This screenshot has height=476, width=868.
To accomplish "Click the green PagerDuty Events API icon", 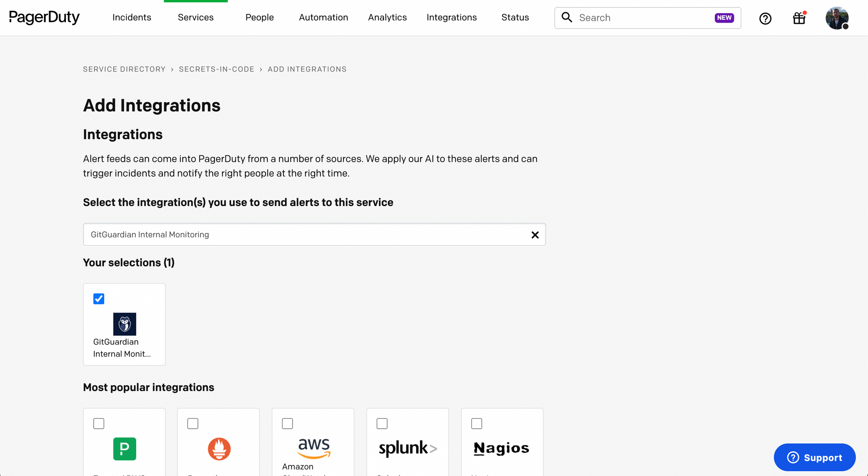I will [125, 449].
